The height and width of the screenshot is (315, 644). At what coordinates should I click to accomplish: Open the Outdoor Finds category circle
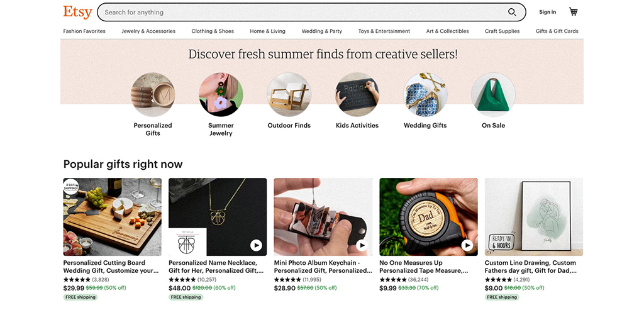pyautogui.click(x=289, y=95)
